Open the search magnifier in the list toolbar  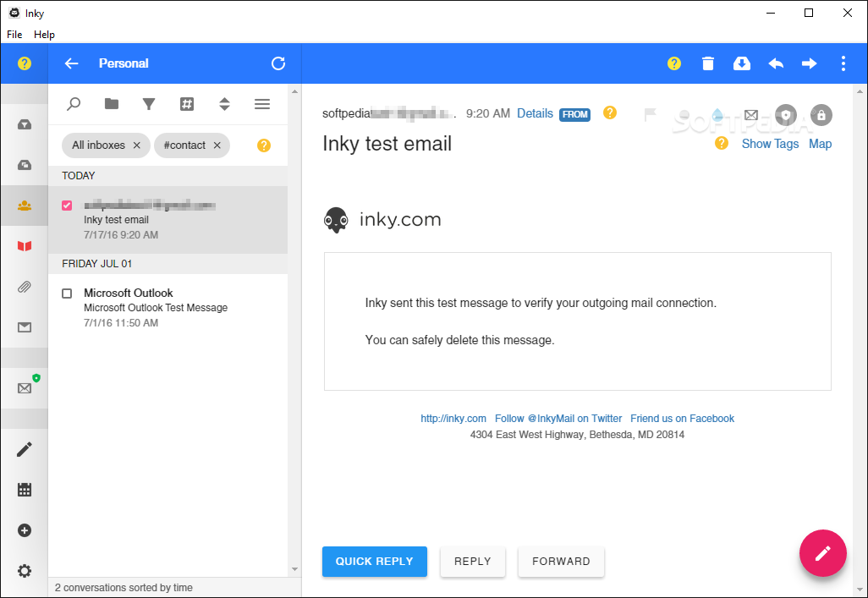74,104
